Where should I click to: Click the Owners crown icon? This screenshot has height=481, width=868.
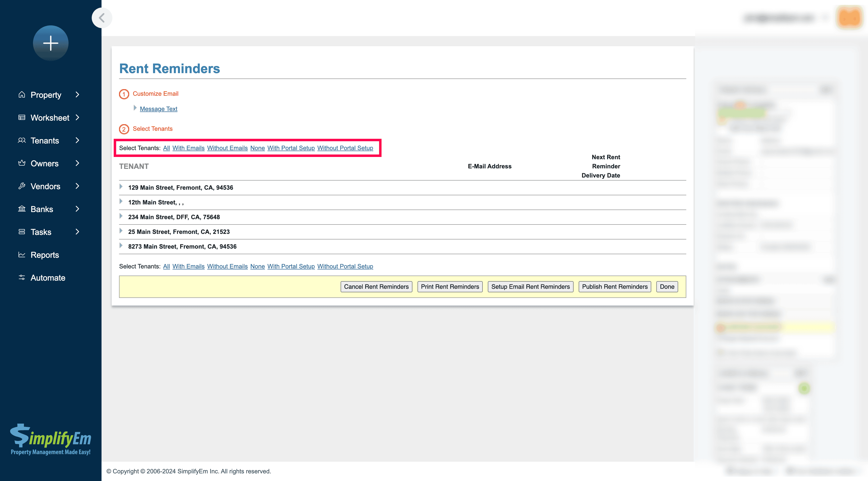[x=22, y=163]
